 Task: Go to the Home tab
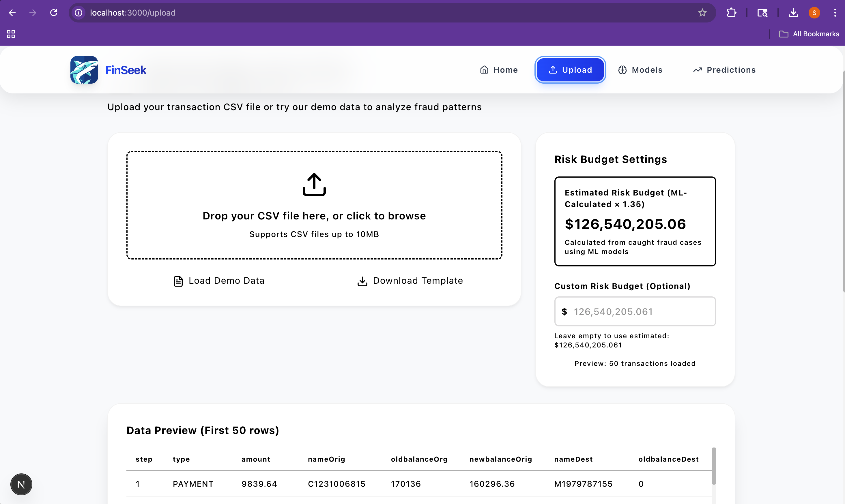click(499, 70)
